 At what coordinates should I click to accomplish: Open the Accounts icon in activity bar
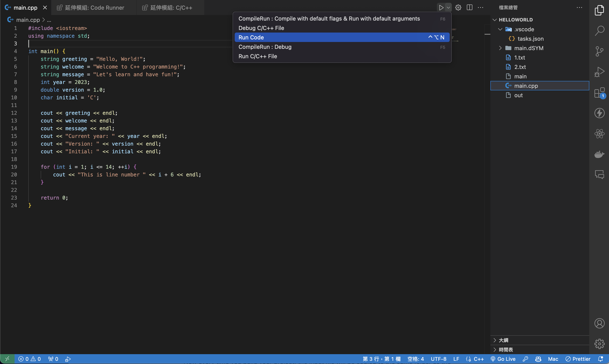click(599, 323)
